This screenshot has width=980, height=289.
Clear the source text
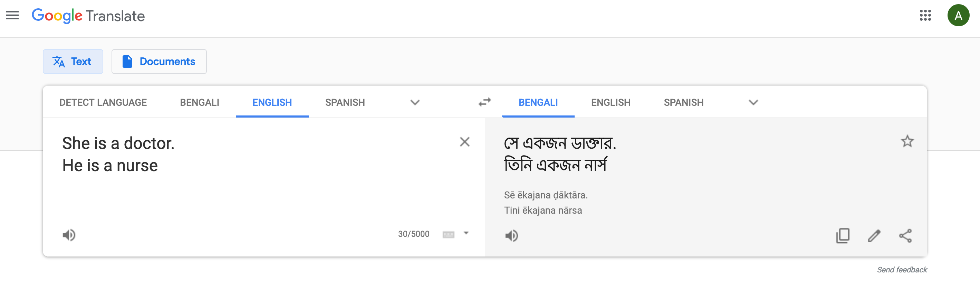click(464, 142)
